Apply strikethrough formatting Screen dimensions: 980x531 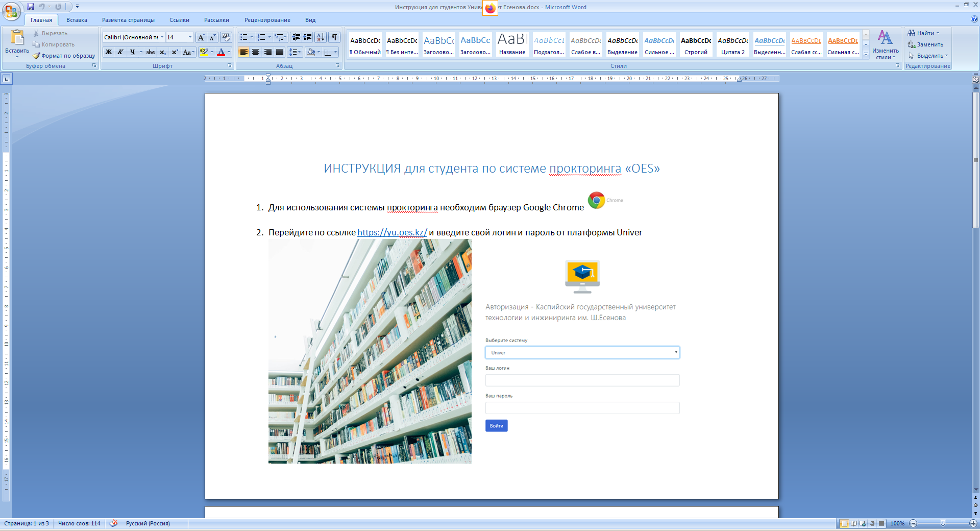[150, 52]
